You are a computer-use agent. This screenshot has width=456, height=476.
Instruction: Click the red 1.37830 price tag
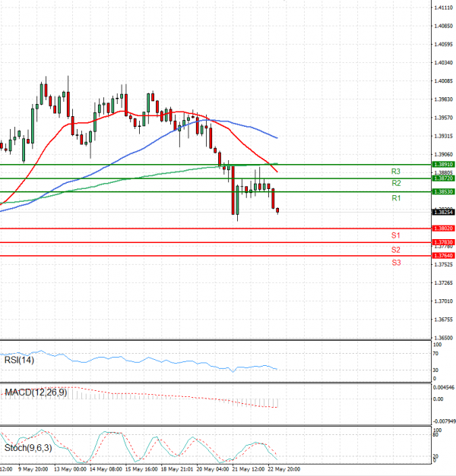coord(444,242)
